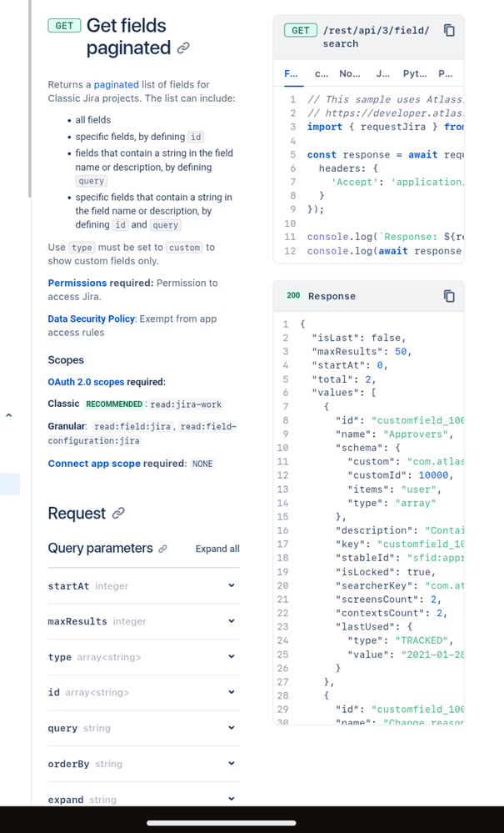
Task: Click the "maxResults": 50 response line
Action: [362, 352]
